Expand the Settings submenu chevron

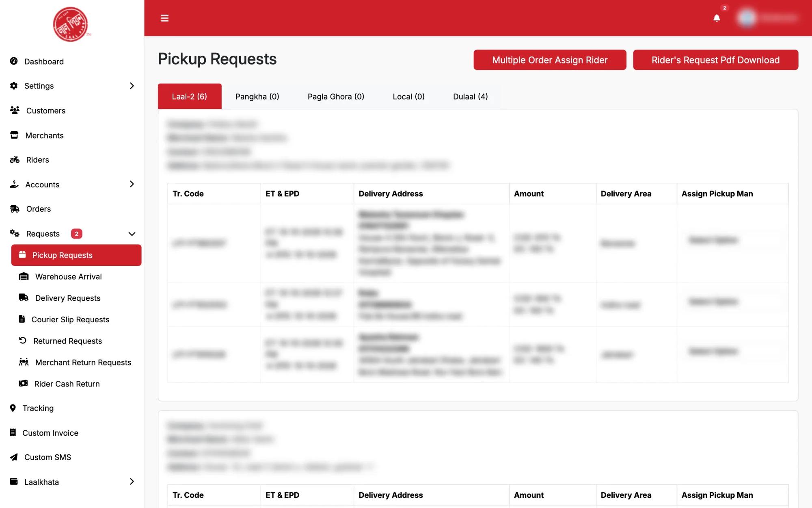(x=132, y=86)
